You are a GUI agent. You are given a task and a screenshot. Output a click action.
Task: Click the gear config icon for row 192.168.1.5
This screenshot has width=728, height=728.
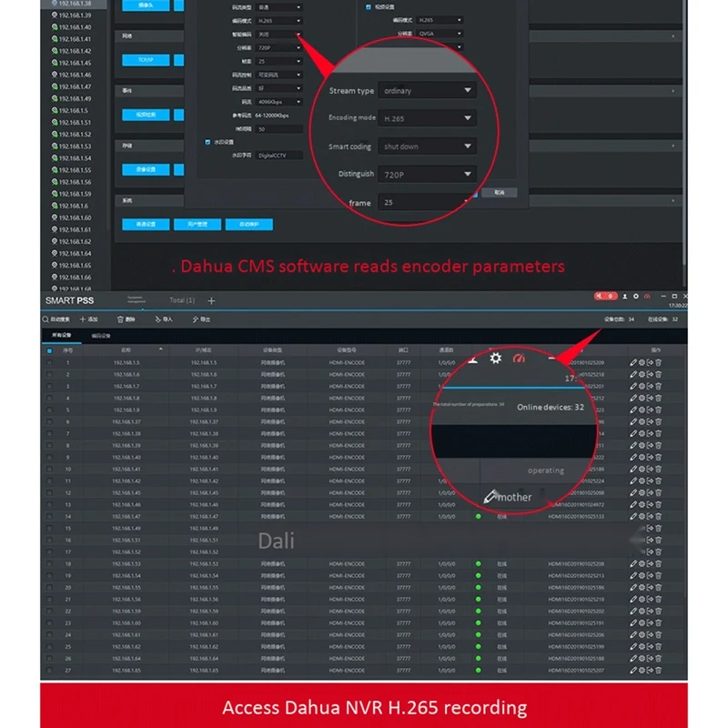coord(642,362)
